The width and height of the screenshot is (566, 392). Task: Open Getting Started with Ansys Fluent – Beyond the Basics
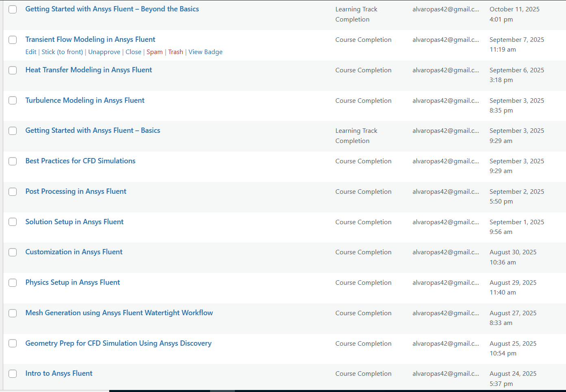tap(112, 9)
